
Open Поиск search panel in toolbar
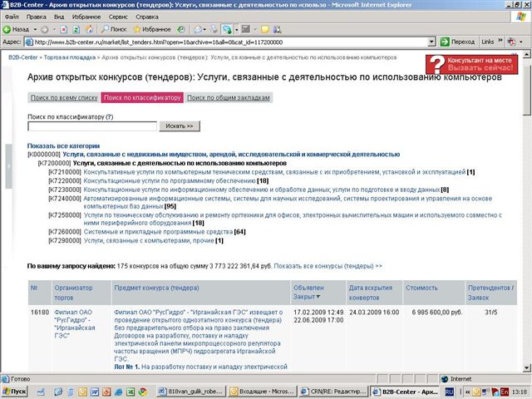coord(114,30)
